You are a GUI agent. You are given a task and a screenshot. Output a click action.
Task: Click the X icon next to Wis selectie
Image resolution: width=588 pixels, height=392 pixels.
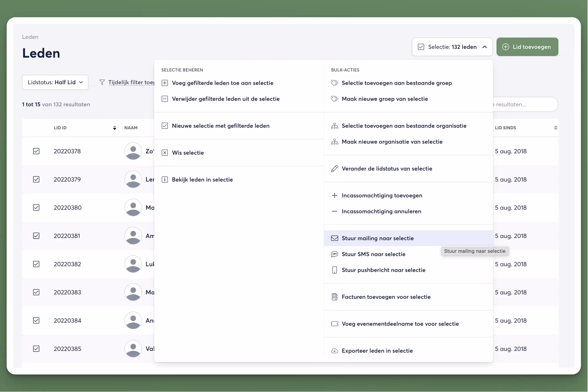coord(165,153)
